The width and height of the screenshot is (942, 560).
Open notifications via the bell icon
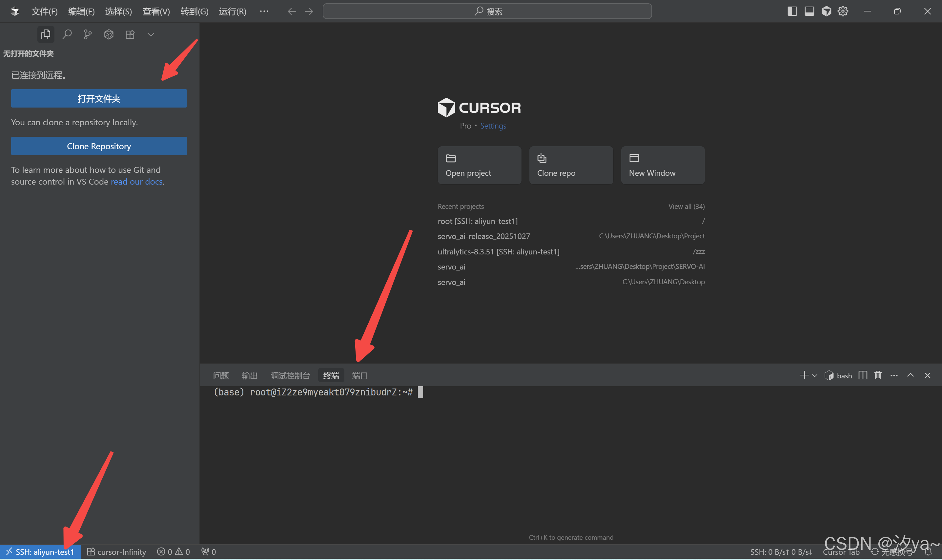[x=928, y=552]
